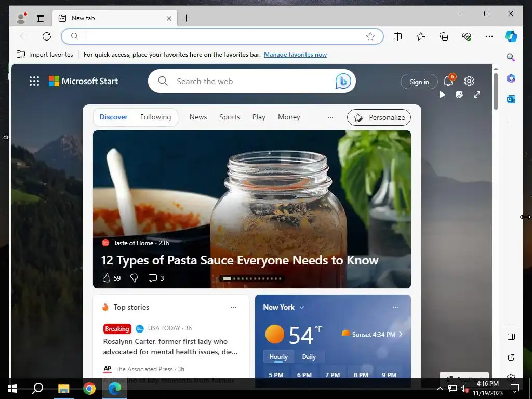Click sidebar hide toggle icon
This screenshot has height=399, width=532.
click(x=511, y=337)
